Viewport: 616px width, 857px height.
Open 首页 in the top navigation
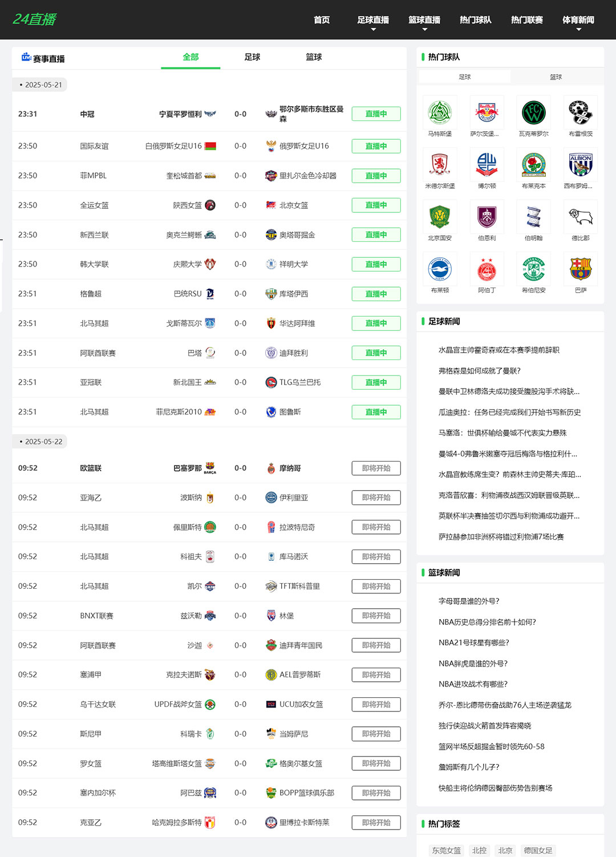322,20
